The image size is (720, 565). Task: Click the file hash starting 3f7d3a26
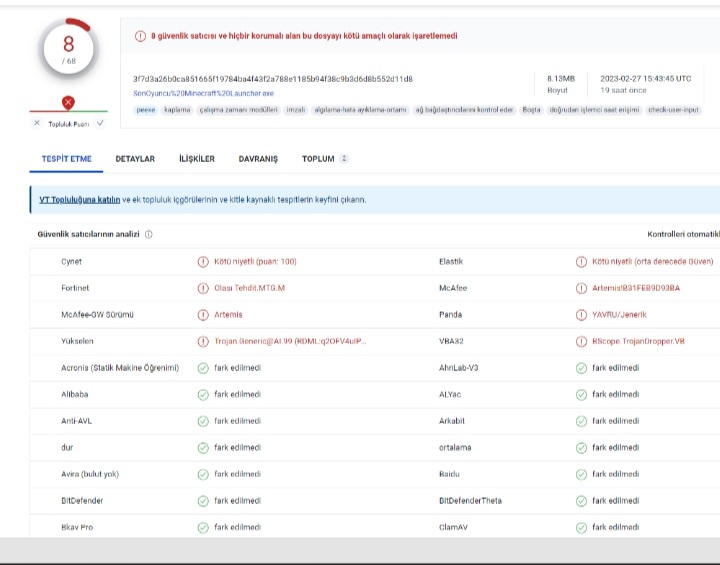[273, 79]
